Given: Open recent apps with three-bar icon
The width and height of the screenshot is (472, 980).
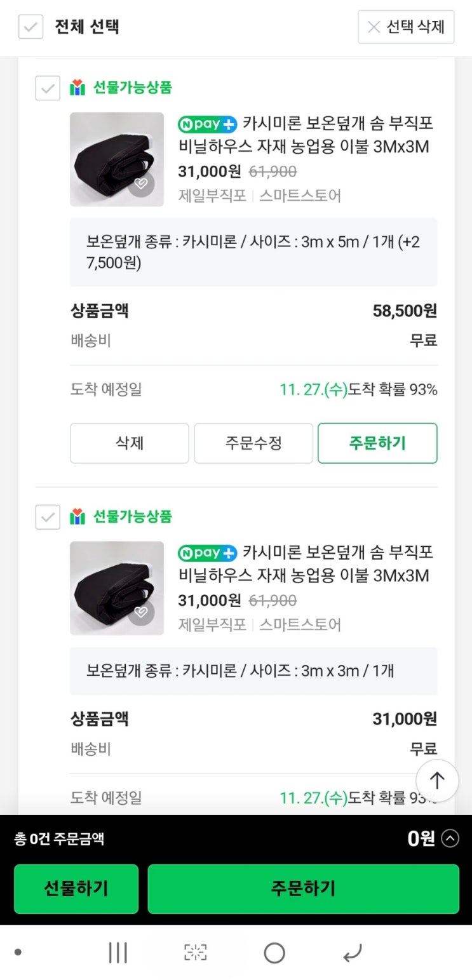Looking at the screenshot, I should point(118,953).
